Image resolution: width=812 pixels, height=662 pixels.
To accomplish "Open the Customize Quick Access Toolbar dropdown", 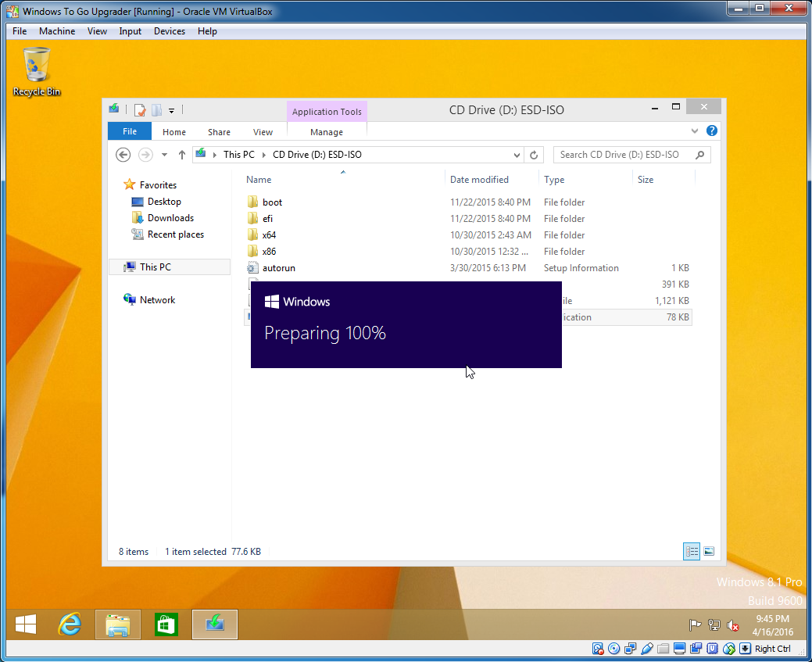I will click(171, 110).
